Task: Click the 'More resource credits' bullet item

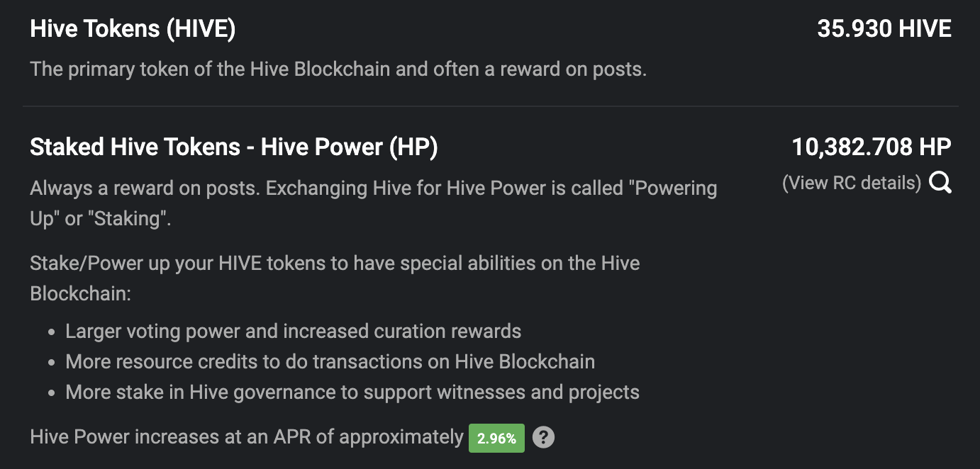Action: coord(330,361)
